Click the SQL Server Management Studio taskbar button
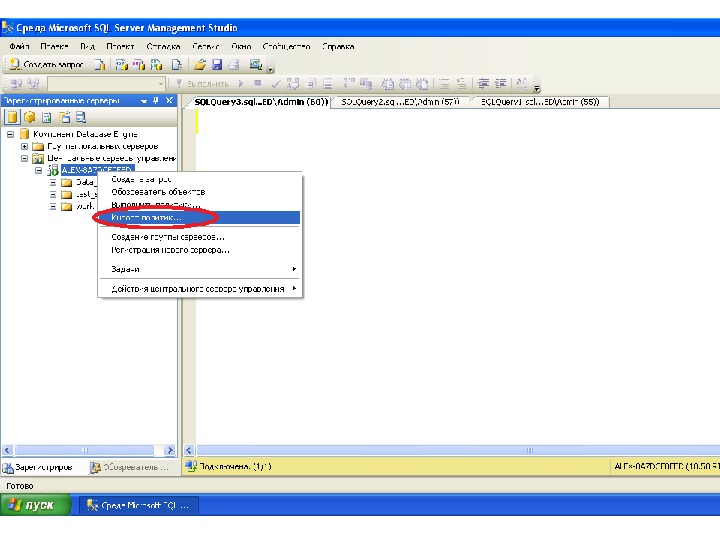This screenshot has width=720, height=540. [x=139, y=506]
